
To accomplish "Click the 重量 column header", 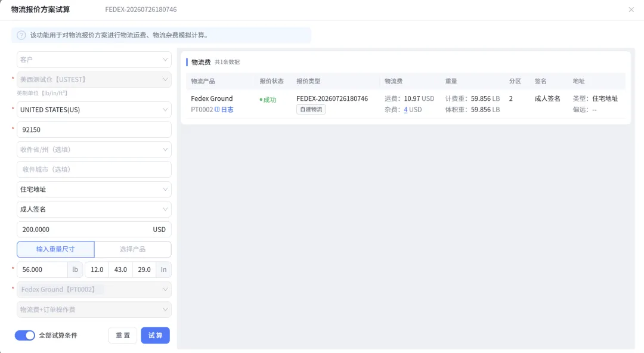I will click(451, 81).
